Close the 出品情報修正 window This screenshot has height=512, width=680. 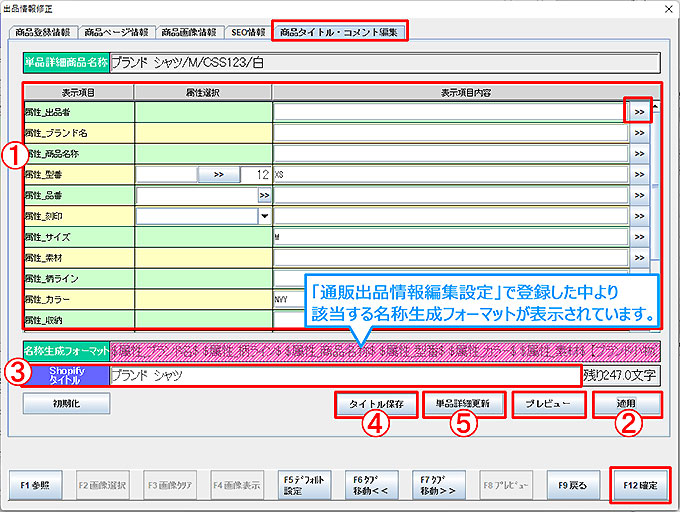[x=669, y=9]
